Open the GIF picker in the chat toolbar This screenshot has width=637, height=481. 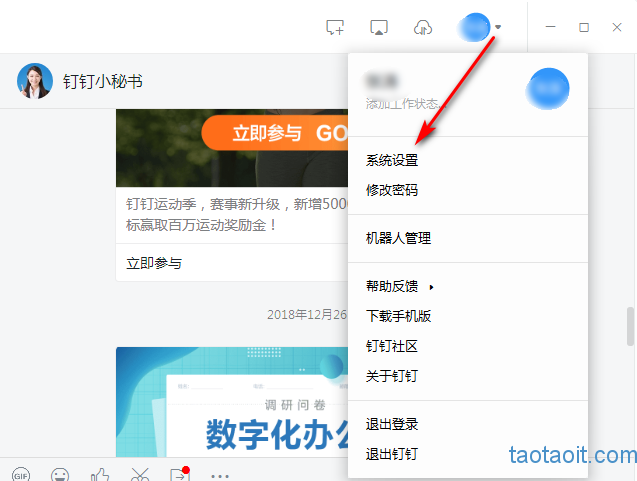pyautogui.click(x=21, y=474)
